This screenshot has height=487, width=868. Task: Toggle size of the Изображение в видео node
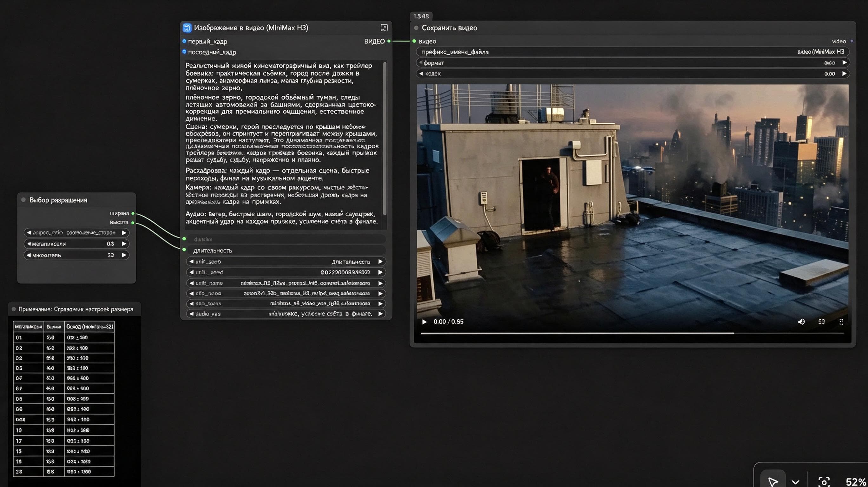384,28
